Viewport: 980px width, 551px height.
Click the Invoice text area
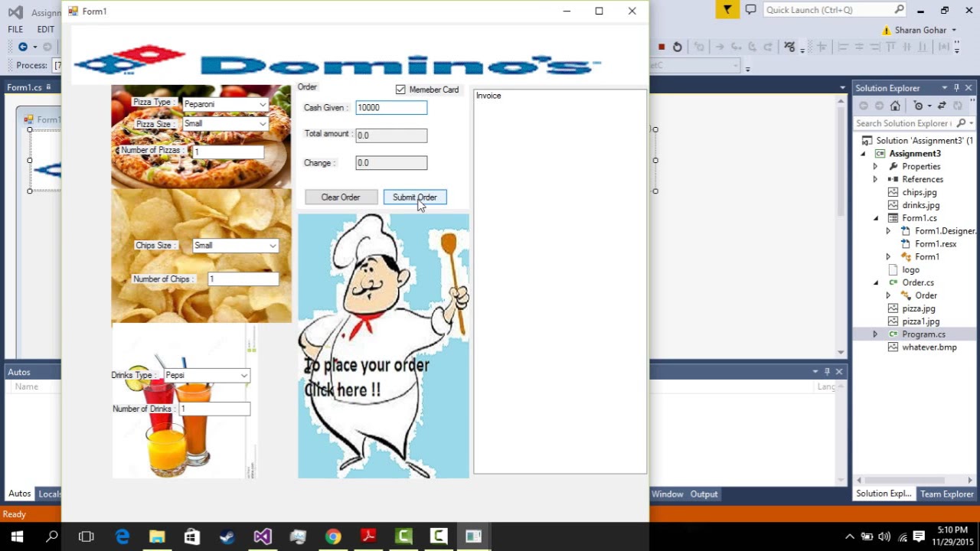point(560,282)
